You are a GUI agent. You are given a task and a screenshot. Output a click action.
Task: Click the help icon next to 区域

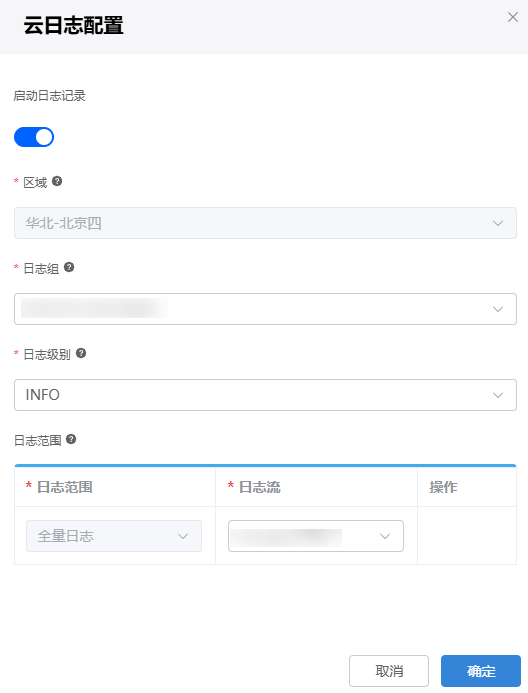(57, 181)
